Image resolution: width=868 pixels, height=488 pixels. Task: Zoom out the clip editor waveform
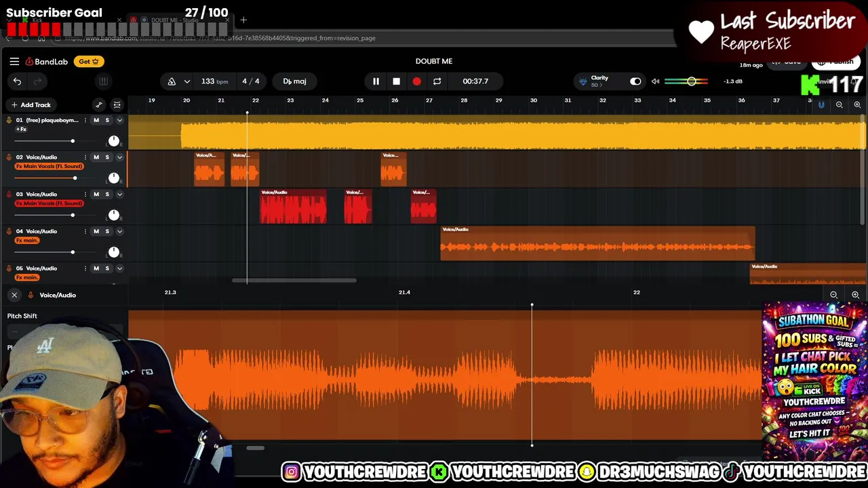(834, 295)
